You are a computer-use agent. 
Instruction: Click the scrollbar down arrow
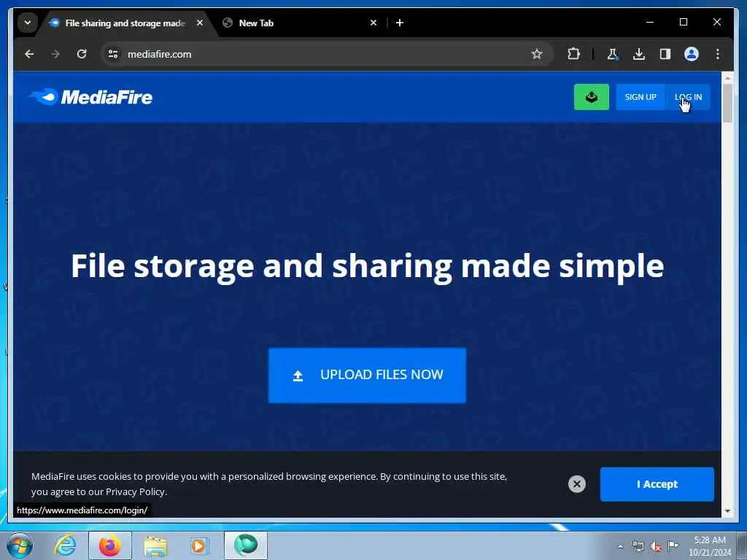click(x=727, y=511)
